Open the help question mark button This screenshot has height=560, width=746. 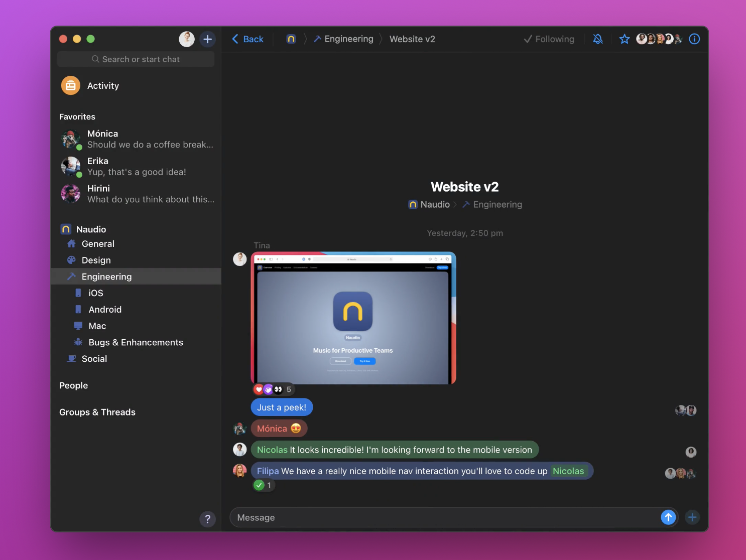207,519
